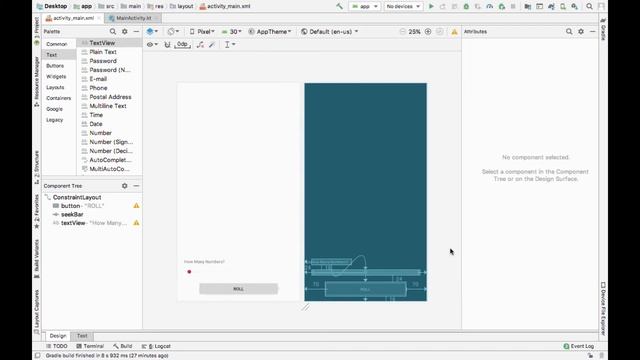
Task: Open the Attributes panel settings gear
Action: click(x=581, y=31)
